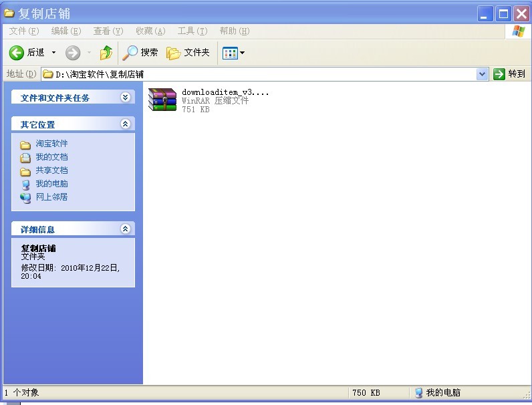Click the WinRAR 压缩文件 type label

215,100
